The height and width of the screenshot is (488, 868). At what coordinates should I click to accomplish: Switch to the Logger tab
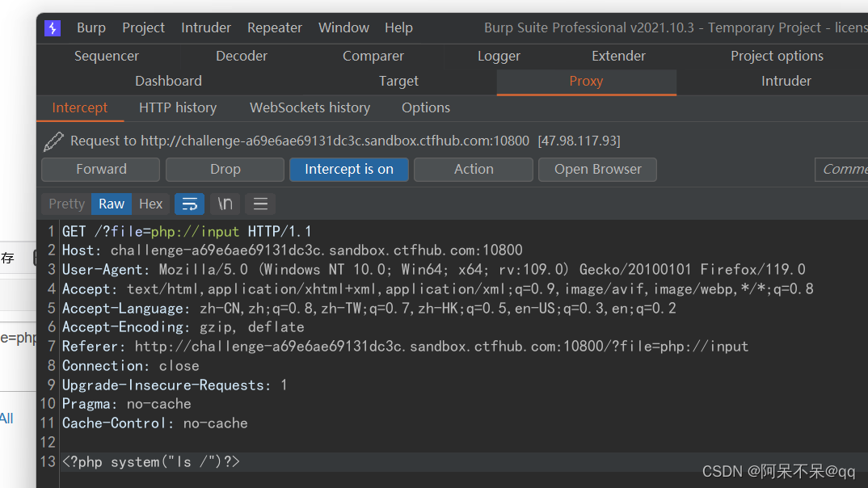[499, 56]
